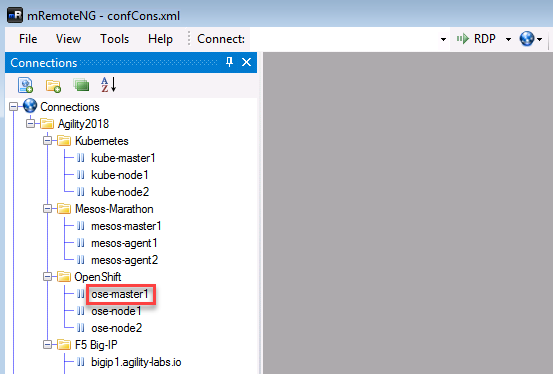Click the F5 Big-IP folder icon

click(x=64, y=345)
